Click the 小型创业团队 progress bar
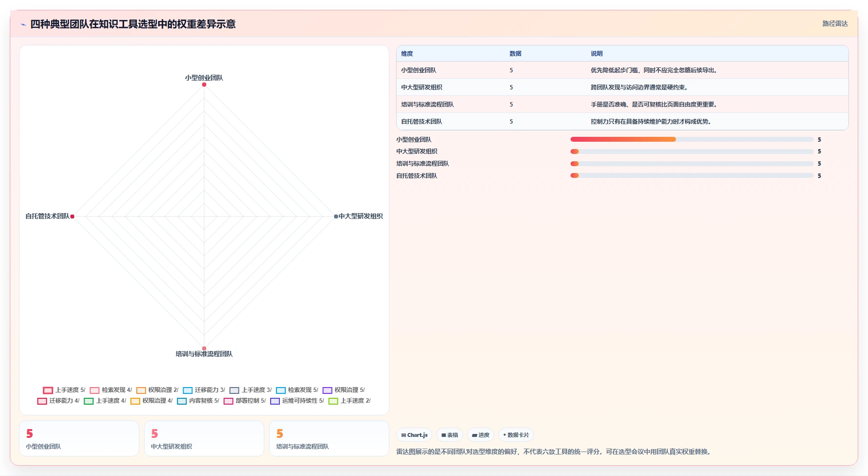 pos(692,139)
